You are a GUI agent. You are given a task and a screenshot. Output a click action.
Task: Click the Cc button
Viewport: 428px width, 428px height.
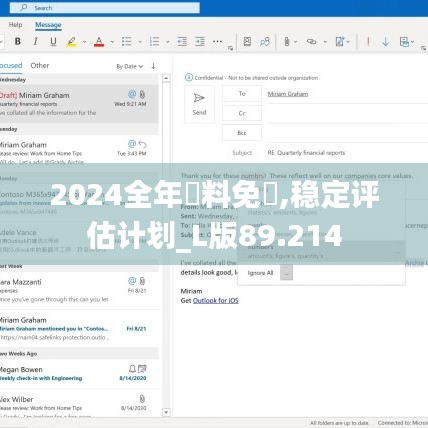pyautogui.click(x=242, y=113)
